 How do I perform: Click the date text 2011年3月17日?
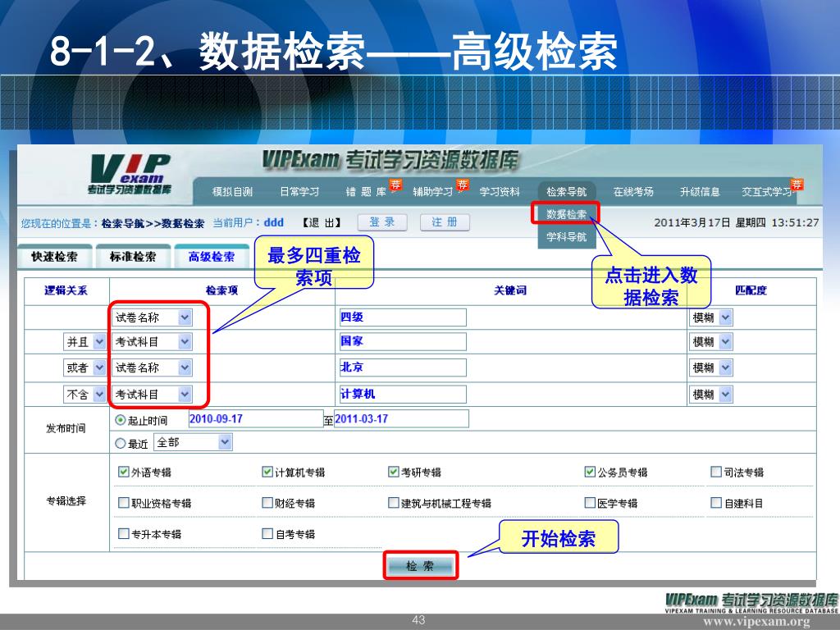[x=692, y=222]
